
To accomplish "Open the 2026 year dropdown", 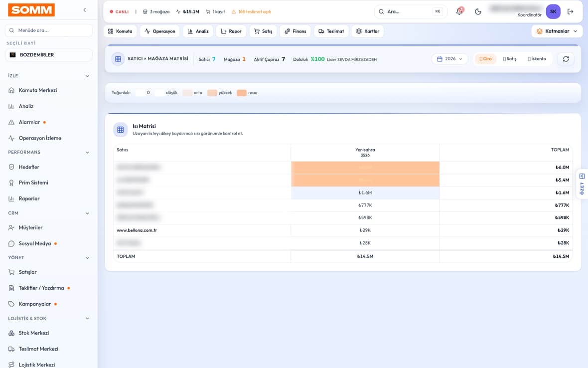I will pos(449,59).
